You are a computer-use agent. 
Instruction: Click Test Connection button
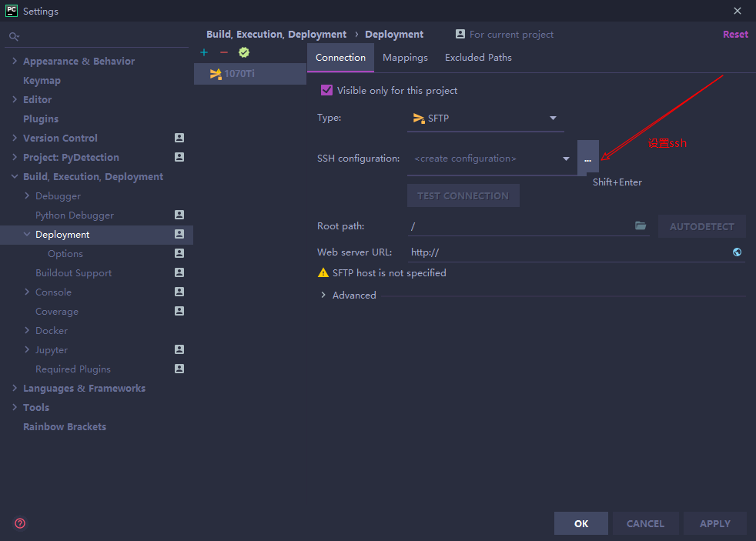point(463,195)
